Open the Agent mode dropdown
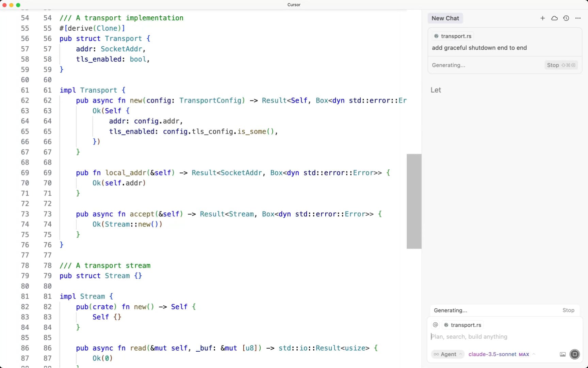 click(448, 354)
